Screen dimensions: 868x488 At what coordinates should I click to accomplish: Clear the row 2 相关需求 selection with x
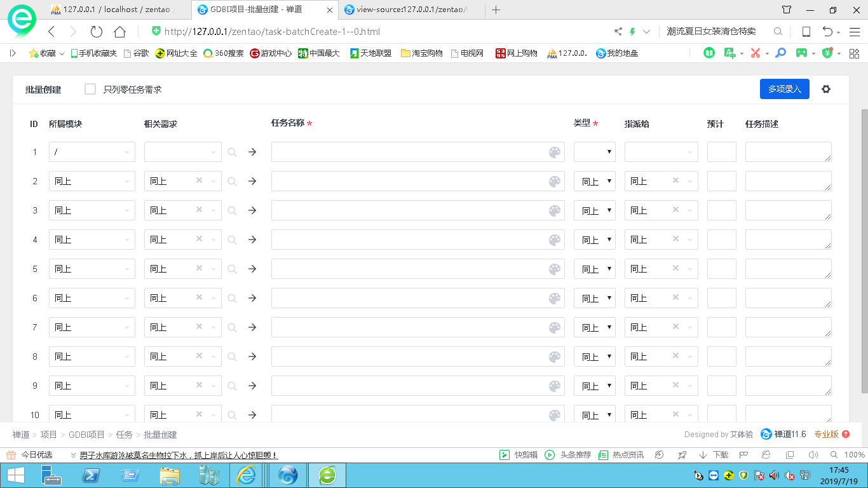199,180
